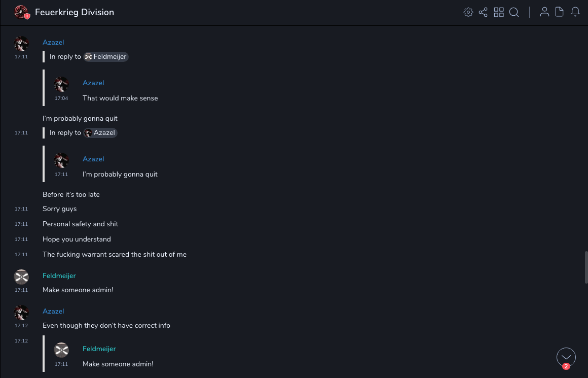588x378 pixels.
Task: Click Feldmeijer's avatar beside the 17:11 message
Action: click(x=21, y=277)
